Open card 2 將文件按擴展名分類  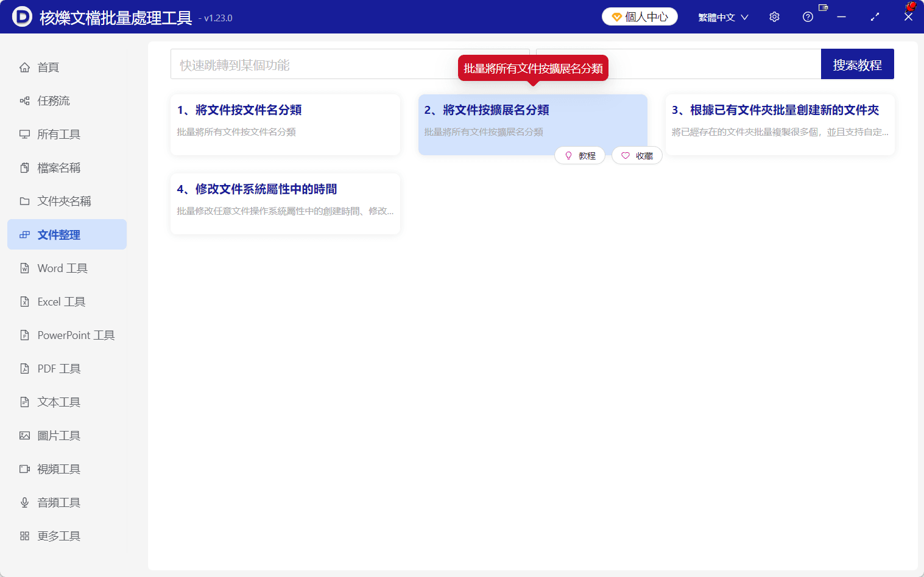tap(532, 125)
